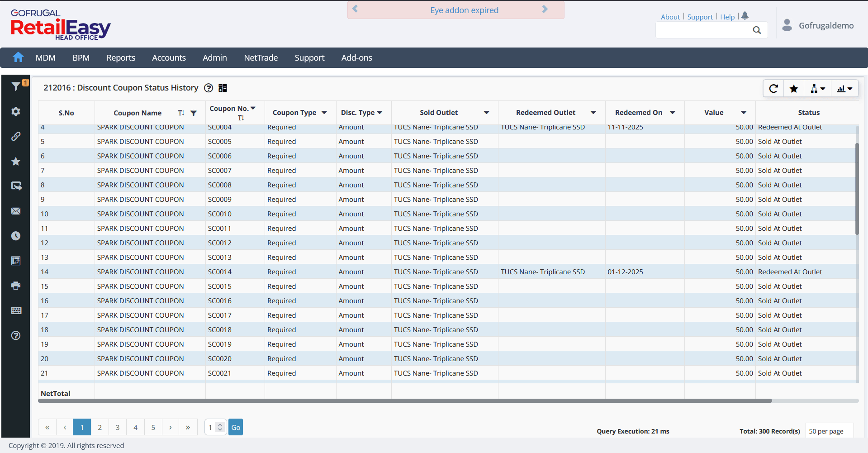868x453 pixels.
Task: Open the NetTrade menu
Action: [x=261, y=57]
